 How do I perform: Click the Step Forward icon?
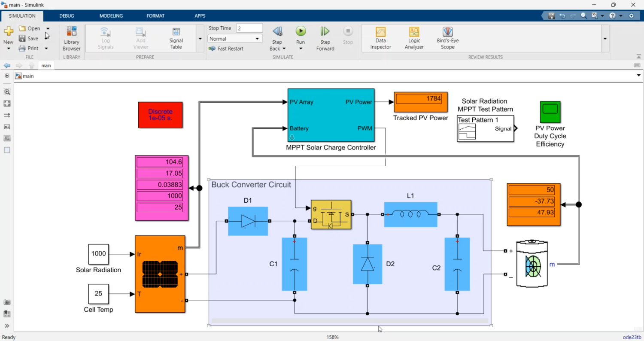[325, 32]
